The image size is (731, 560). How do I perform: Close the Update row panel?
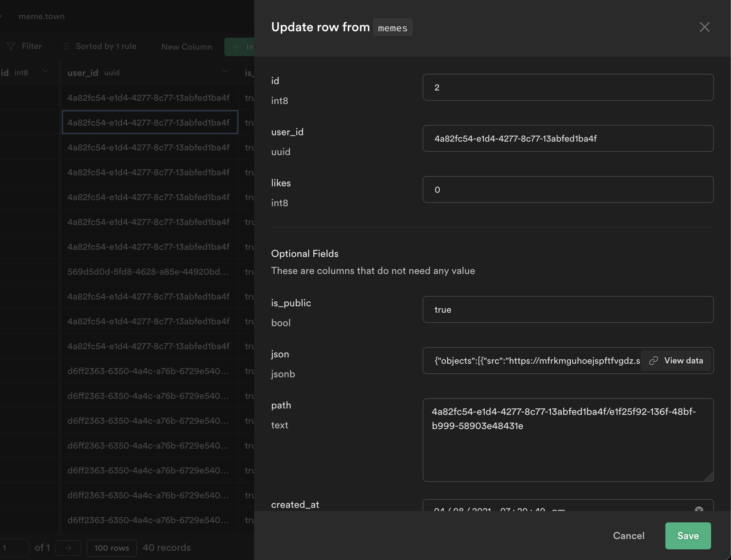(x=704, y=27)
